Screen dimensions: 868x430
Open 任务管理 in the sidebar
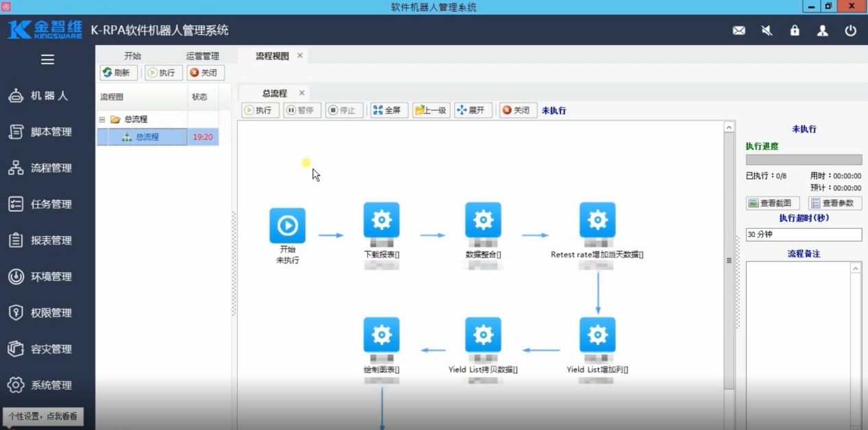click(47, 204)
